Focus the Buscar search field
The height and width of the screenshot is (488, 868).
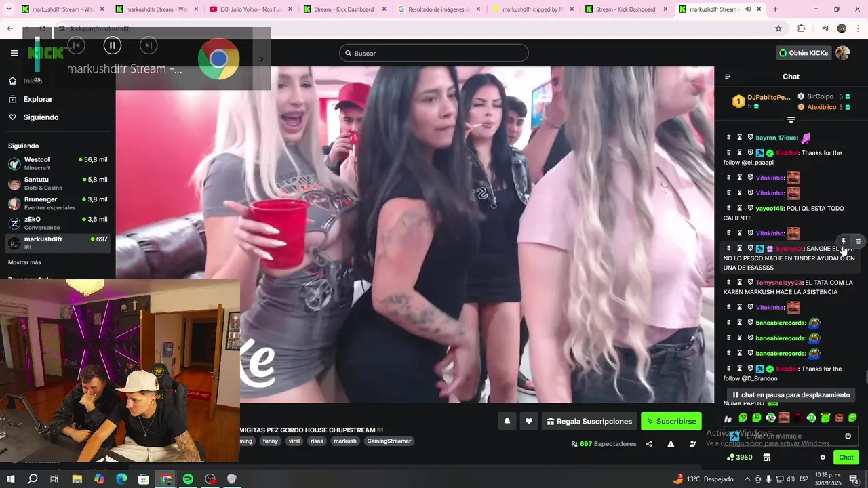pyautogui.click(x=434, y=53)
